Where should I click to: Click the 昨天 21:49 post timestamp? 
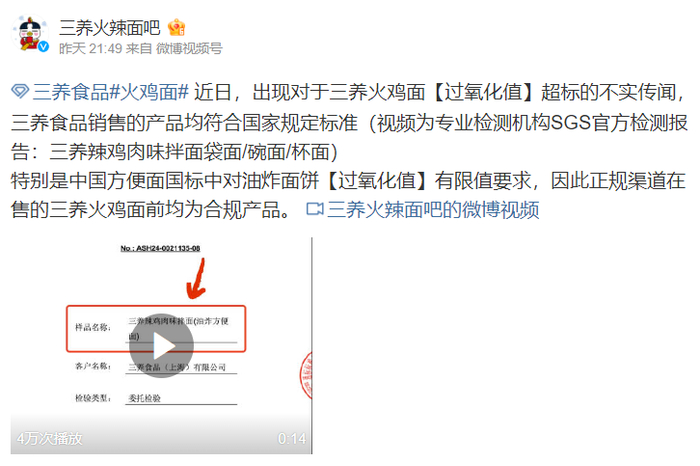(x=91, y=48)
